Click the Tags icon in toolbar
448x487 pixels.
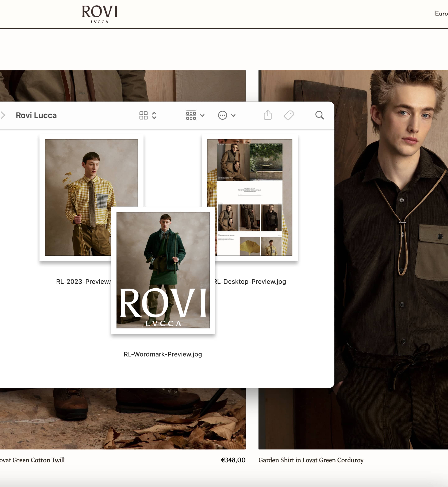tap(289, 115)
